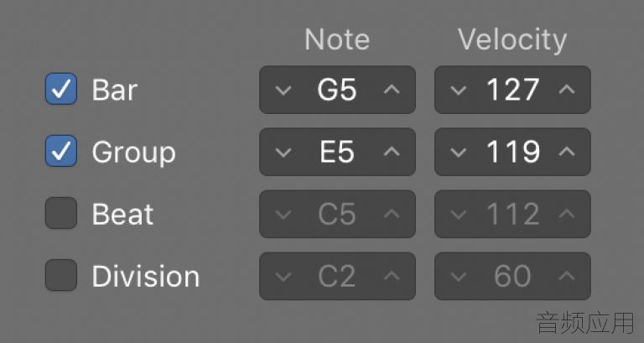Image resolution: width=644 pixels, height=343 pixels.
Task: Increase the Bar velocity up arrow
Action: 567,90
